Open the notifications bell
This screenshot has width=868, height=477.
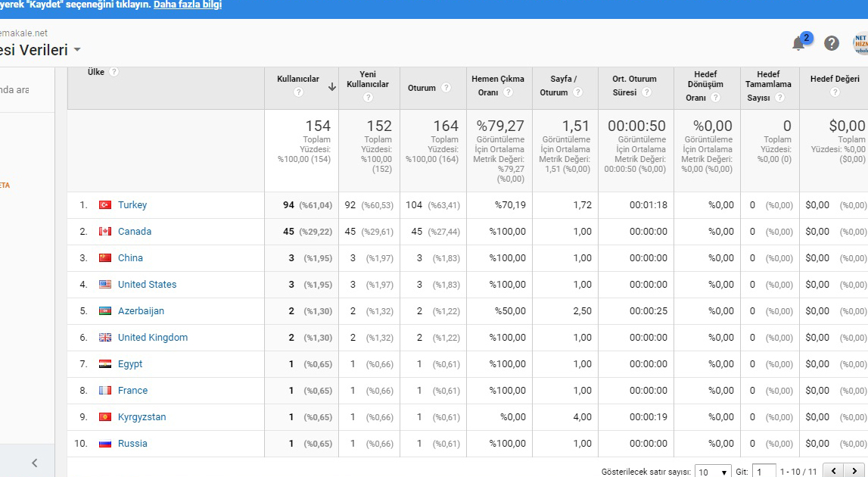click(798, 44)
